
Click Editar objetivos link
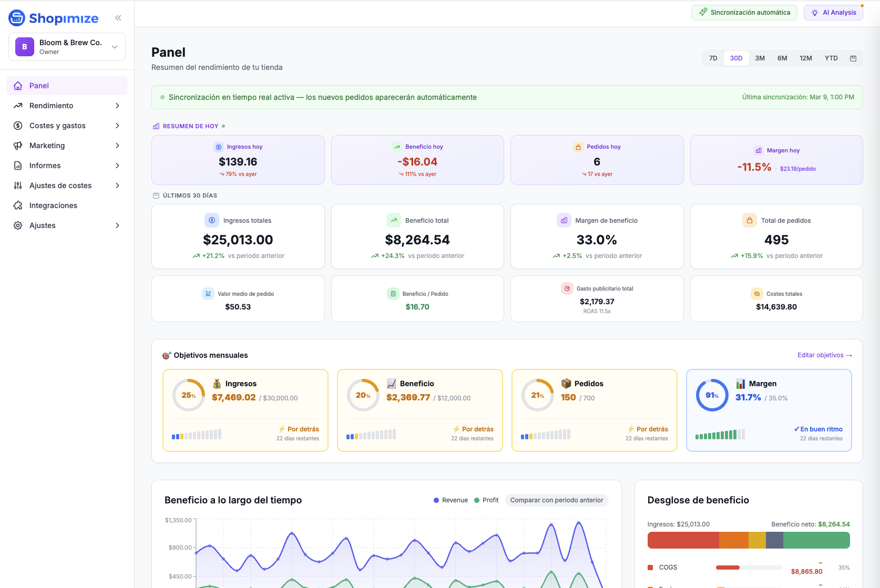point(825,355)
